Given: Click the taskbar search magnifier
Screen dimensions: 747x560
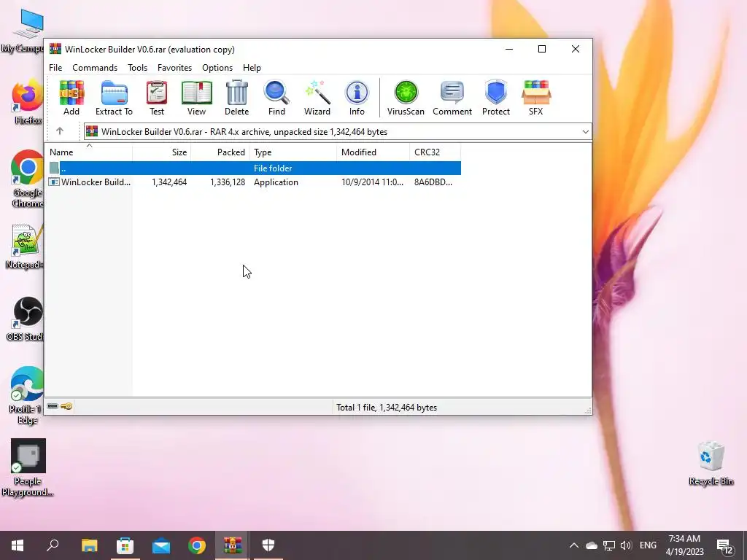Looking at the screenshot, I should click(53, 545).
